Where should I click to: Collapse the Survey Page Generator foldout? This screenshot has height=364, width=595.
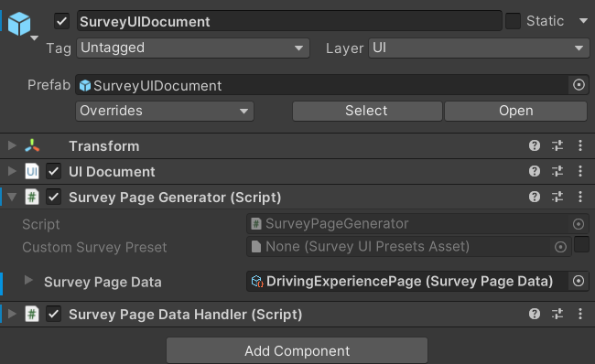(x=12, y=198)
